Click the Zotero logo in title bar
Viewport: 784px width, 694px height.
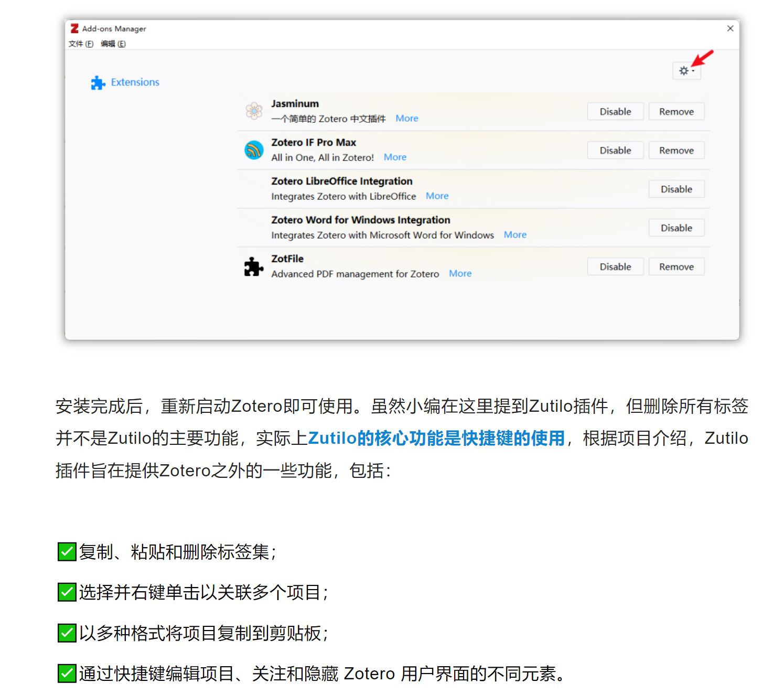(74, 28)
